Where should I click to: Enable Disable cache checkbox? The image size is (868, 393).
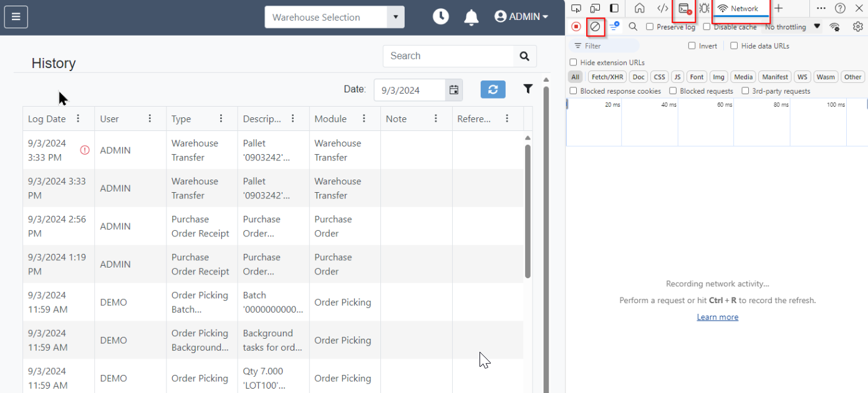(x=706, y=27)
